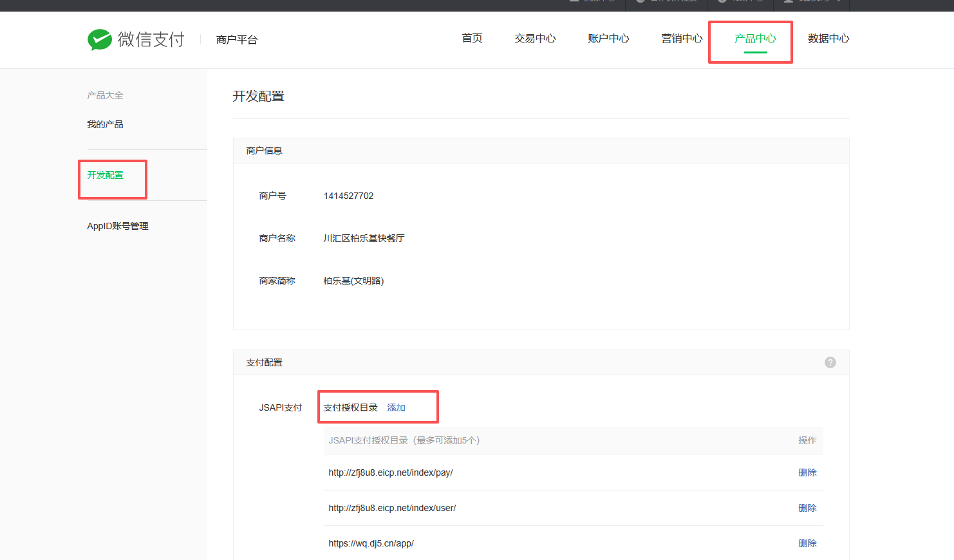Screen dimensions: 954x560
Task: Open AppID账号管理 in the sidebar
Action: 118,226
